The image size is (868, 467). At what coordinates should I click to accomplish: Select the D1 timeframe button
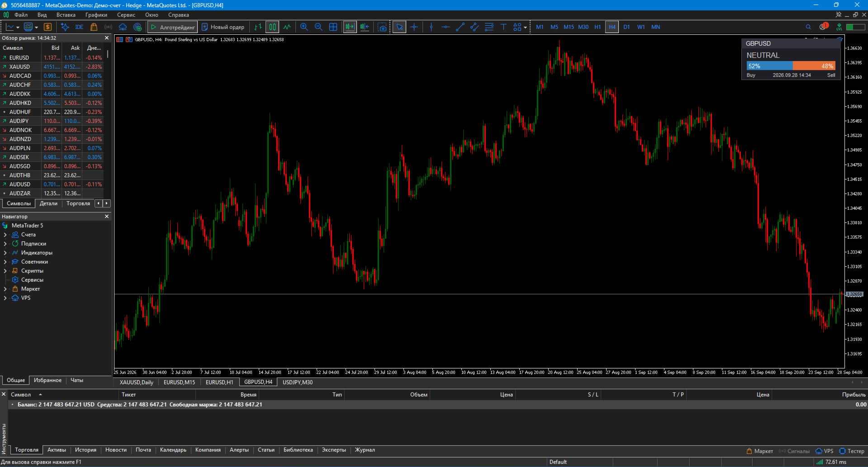click(626, 27)
